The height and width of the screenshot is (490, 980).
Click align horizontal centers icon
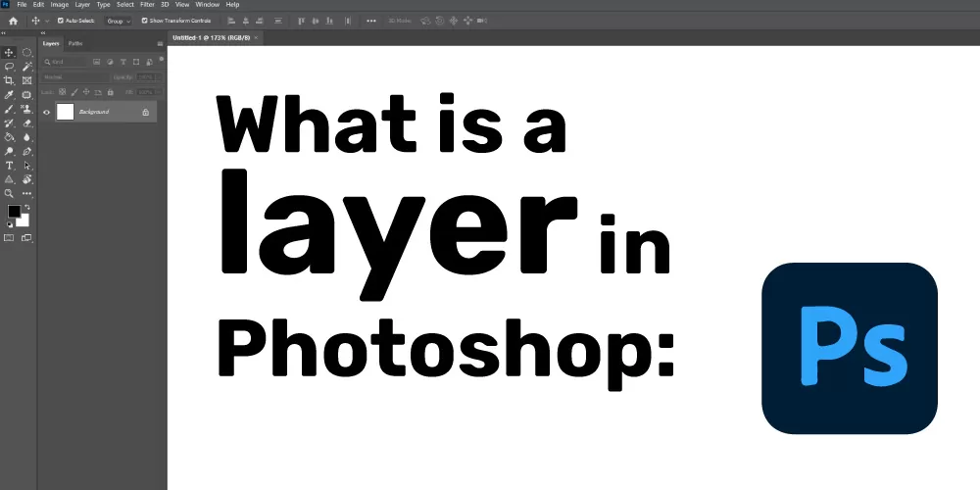coord(246,21)
